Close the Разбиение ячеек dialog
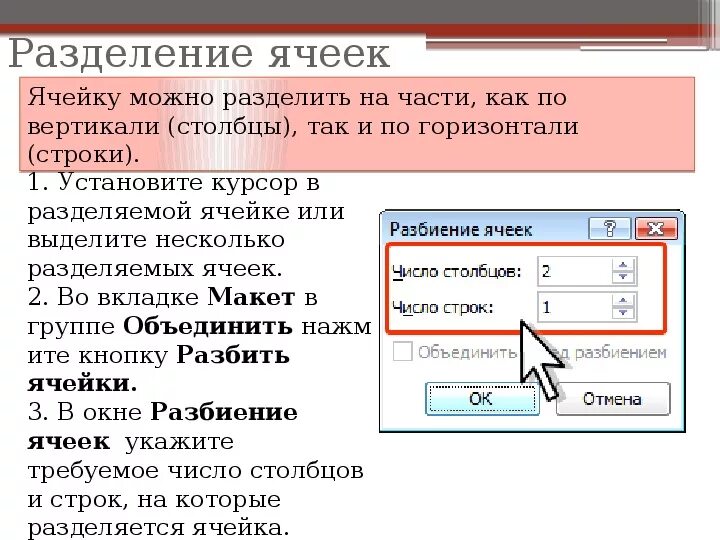Screen dimensions: 720x540 point(656,228)
